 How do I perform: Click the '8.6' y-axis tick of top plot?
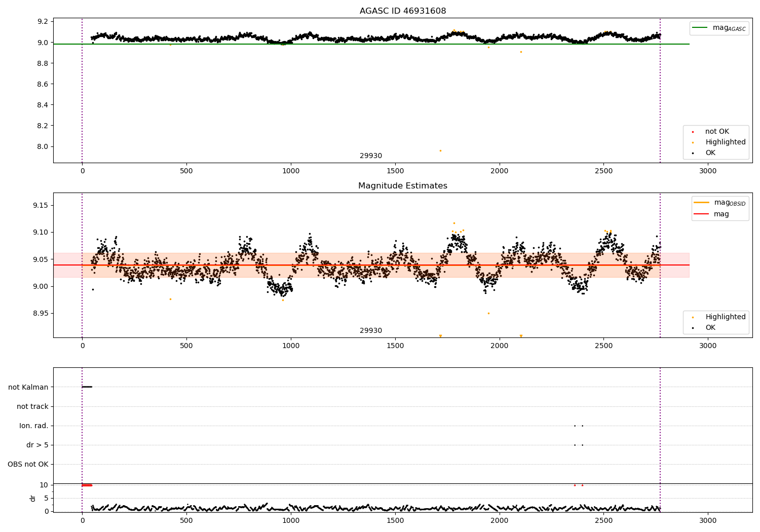[x=43, y=84]
